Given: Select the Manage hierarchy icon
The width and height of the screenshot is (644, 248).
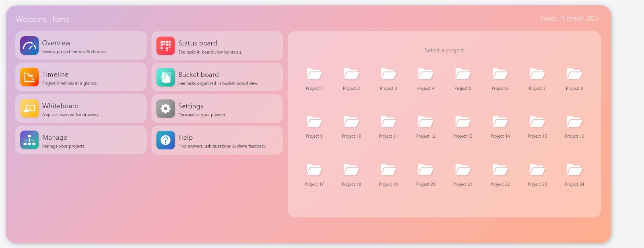Looking at the screenshot, I should 29,140.
